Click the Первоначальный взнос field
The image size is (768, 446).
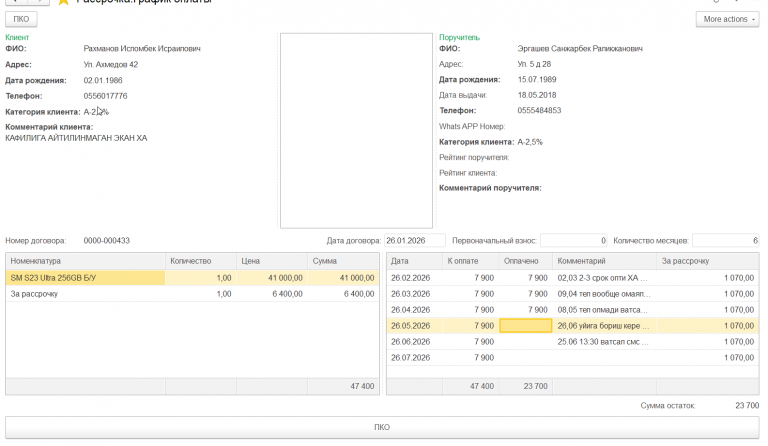pyautogui.click(x=574, y=240)
